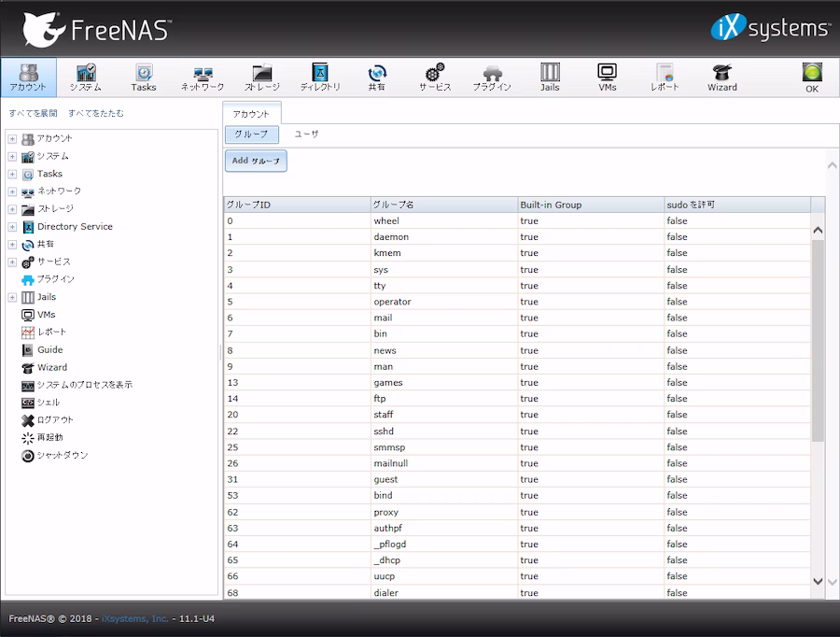Select the uucp group row
840x637 pixels.
(x=517, y=576)
